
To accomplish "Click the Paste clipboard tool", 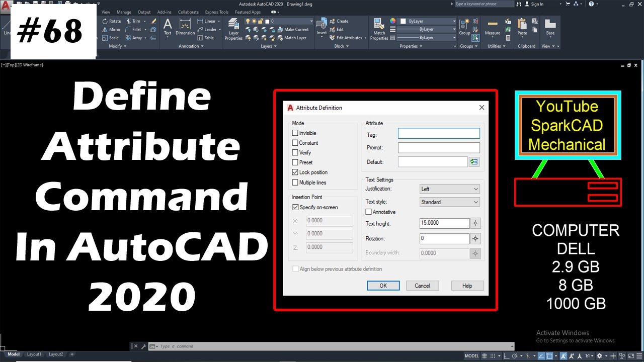I will (x=522, y=27).
